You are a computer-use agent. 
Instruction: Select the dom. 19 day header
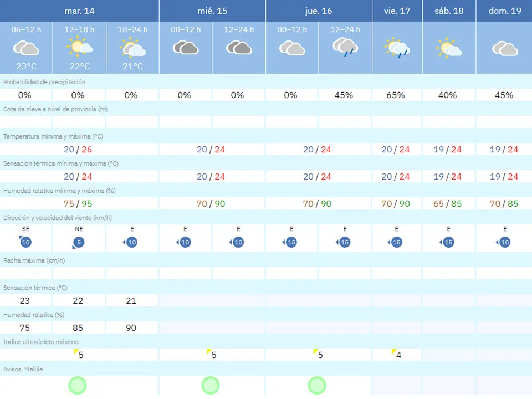pos(504,11)
